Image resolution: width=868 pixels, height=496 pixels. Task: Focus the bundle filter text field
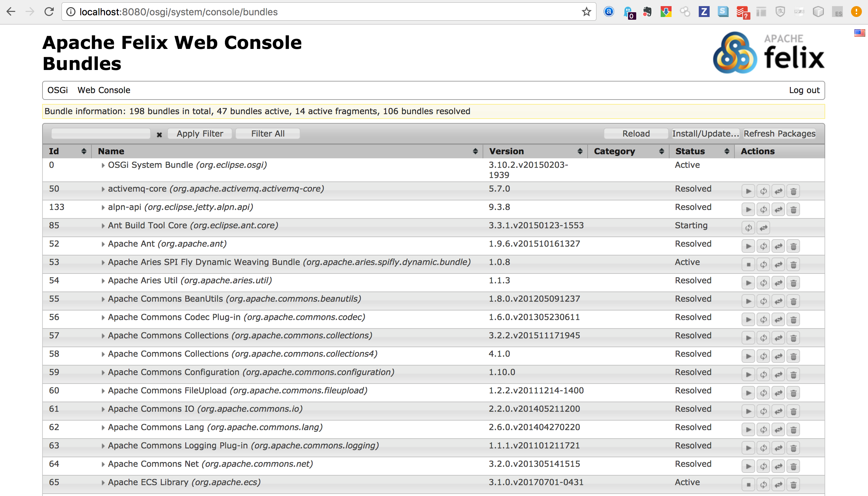click(101, 134)
